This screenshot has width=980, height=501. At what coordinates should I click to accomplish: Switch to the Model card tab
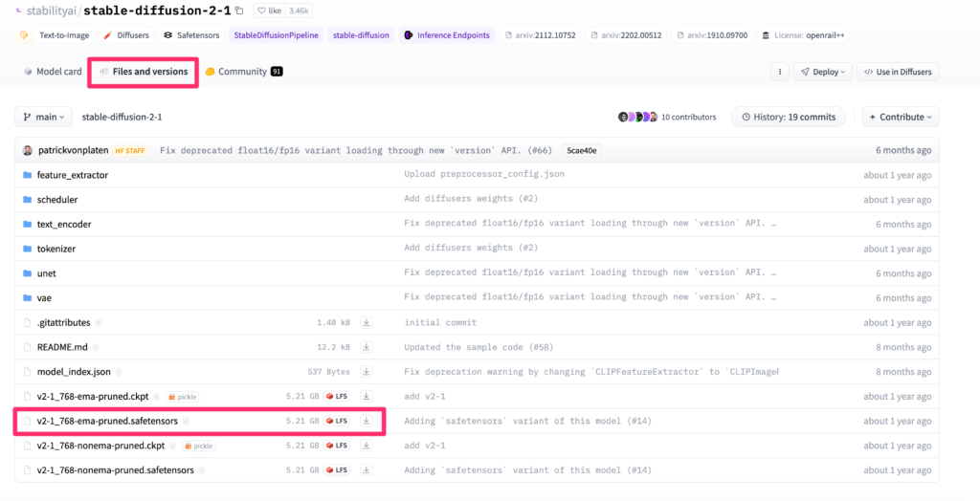53,72
